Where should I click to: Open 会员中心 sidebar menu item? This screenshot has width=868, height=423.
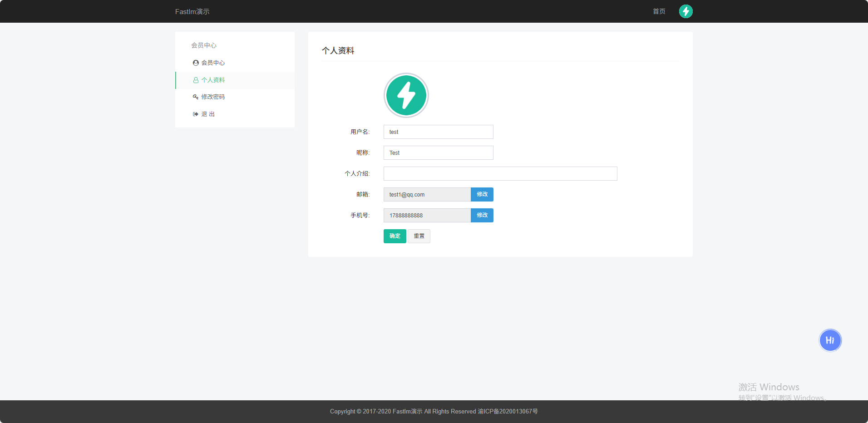pyautogui.click(x=213, y=63)
